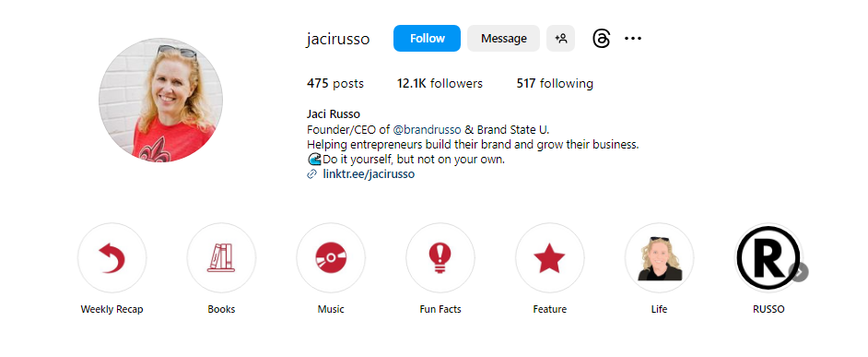The height and width of the screenshot is (357, 868).
Task: Open the Fun Facts lightbulb highlight
Action: click(440, 257)
